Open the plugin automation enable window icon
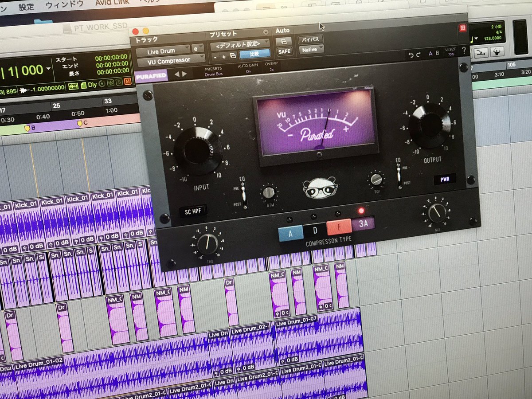 point(283,42)
